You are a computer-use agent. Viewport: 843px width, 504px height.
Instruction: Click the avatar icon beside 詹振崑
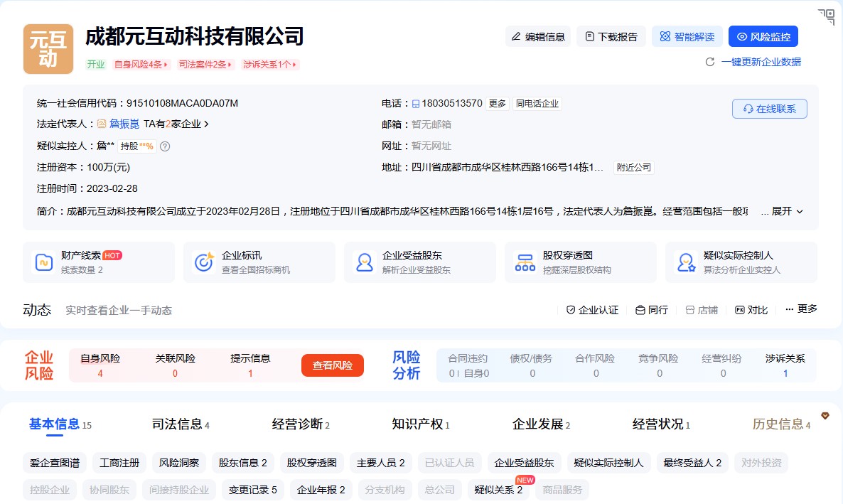102,124
